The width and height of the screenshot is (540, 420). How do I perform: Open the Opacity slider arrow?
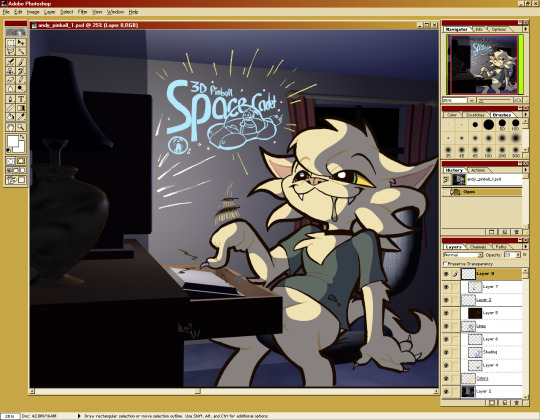[x=518, y=255]
